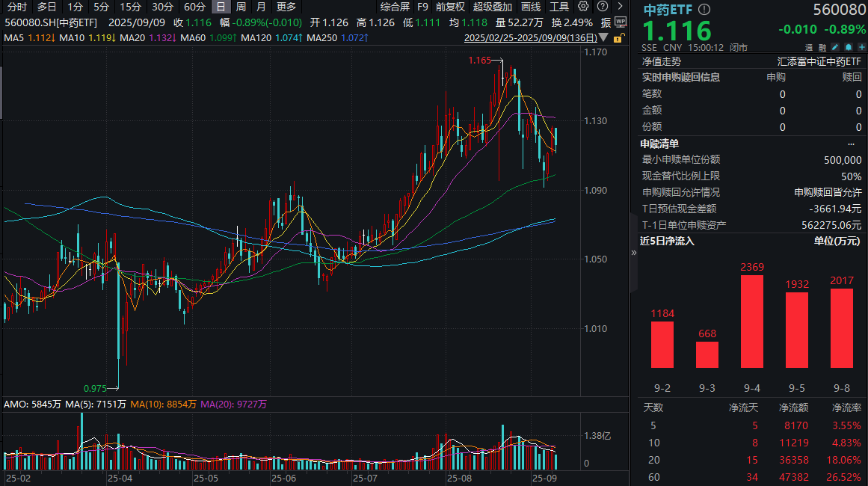Click the 振 amplitude label in quote bar
Image resolution: width=868 pixels, height=486 pixels.
coord(606,22)
